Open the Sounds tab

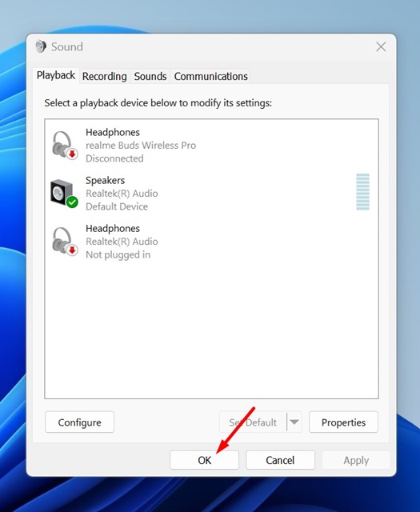tap(150, 77)
